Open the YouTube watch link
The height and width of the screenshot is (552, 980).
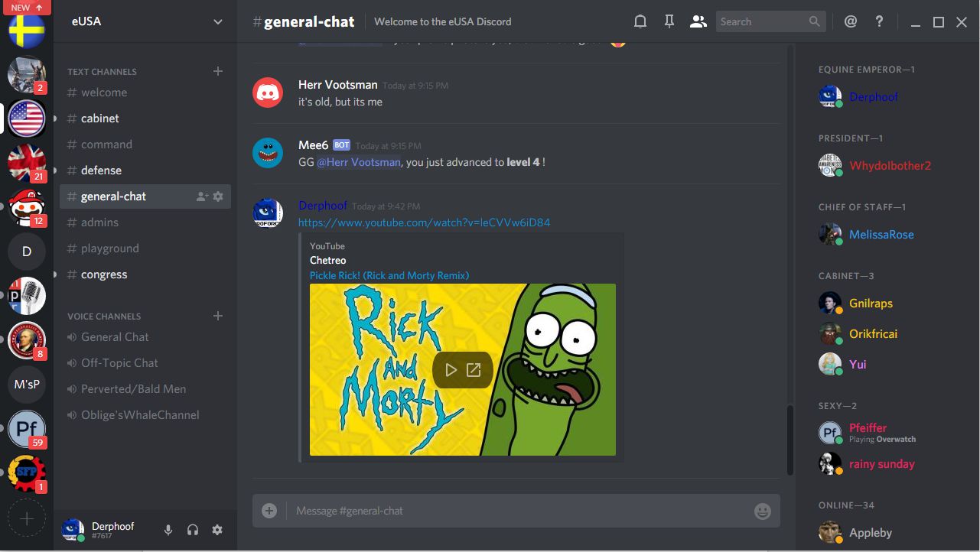(x=424, y=222)
